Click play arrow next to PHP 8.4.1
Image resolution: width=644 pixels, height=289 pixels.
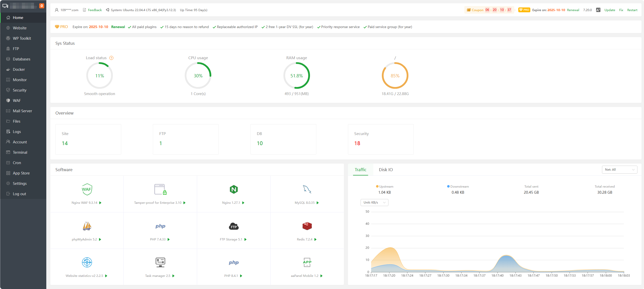point(241,276)
